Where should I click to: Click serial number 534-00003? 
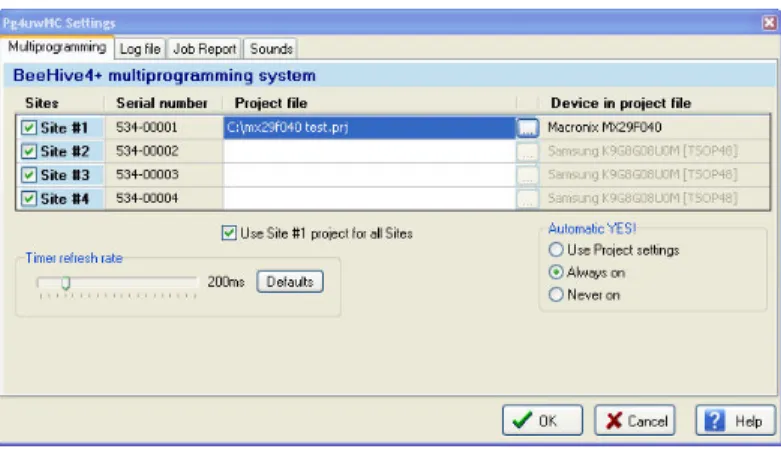pyautogui.click(x=147, y=174)
